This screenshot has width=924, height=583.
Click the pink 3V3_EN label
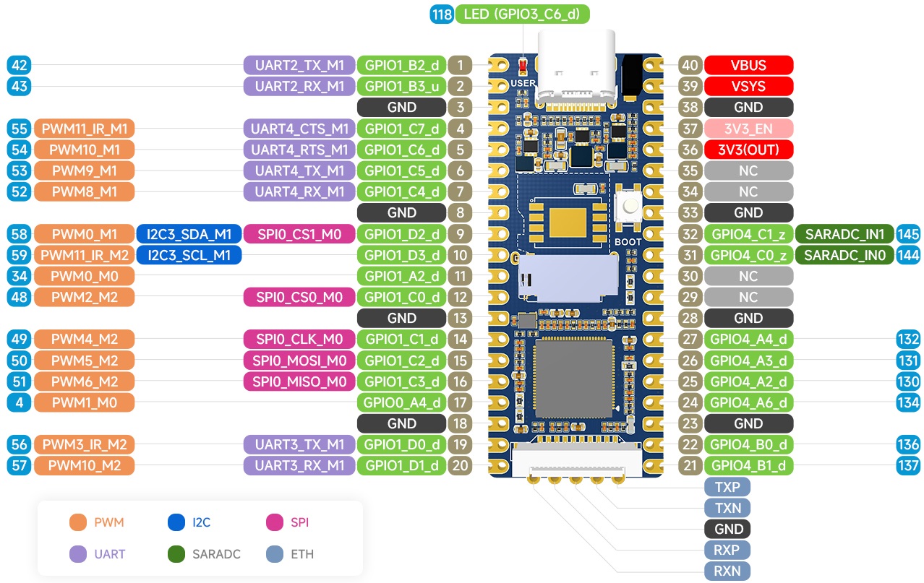pyautogui.click(x=748, y=129)
